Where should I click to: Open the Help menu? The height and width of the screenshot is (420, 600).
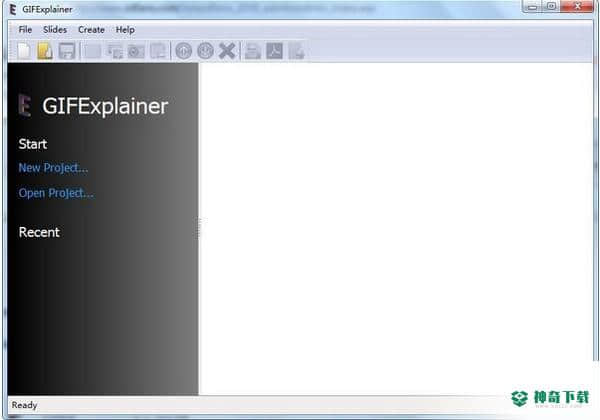pos(125,29)
